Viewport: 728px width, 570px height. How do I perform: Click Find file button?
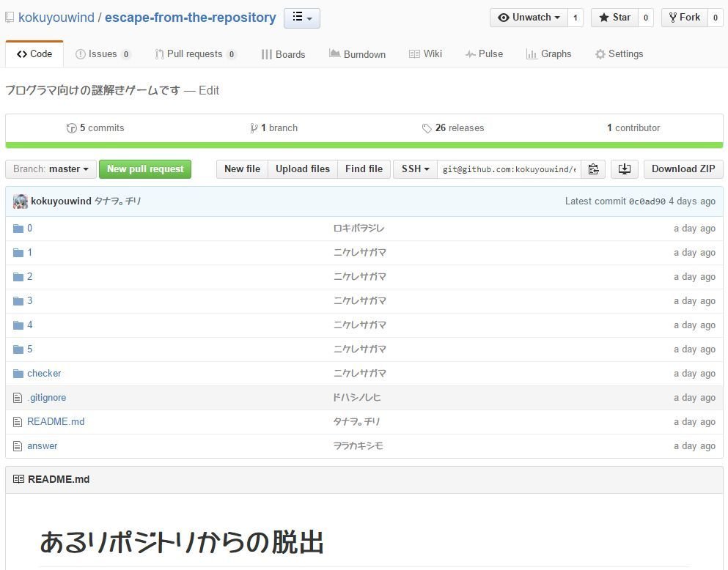(364, 169)
